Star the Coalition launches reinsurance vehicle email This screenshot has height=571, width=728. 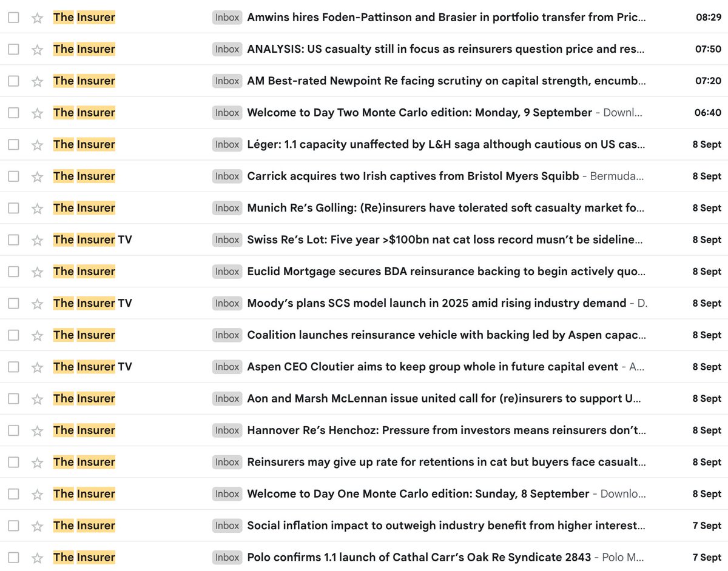tap(37, 335)
